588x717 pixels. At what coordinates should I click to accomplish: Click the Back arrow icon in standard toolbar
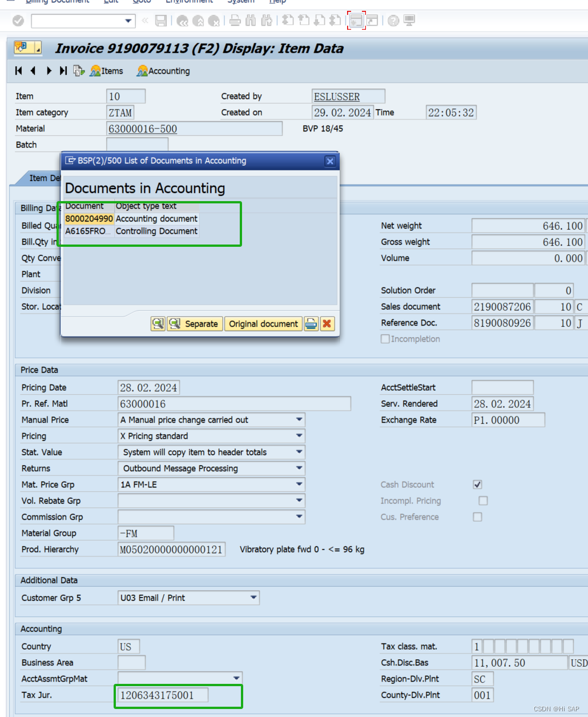tap(183, 21)
